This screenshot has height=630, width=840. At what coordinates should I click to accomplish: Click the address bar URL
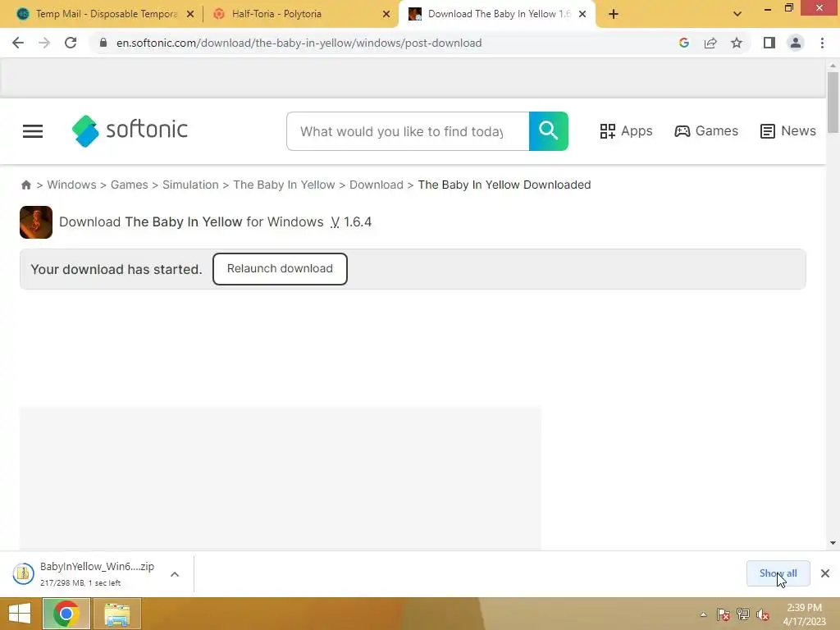pyautogui.click(x=299, y=43)
